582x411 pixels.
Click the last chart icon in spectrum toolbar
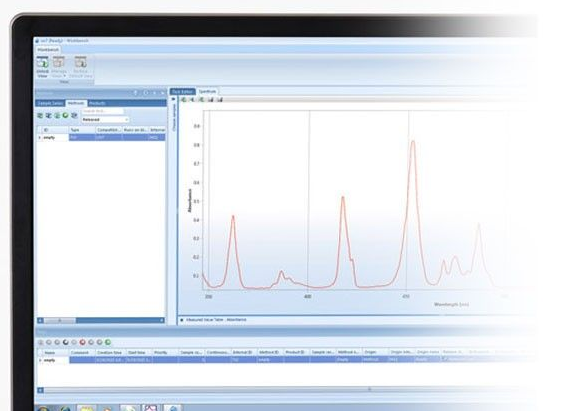[x=220, y=100]
